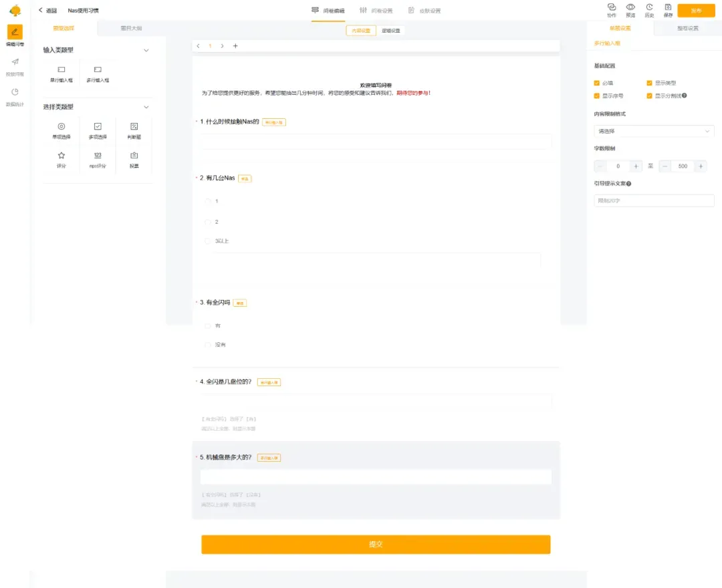This screenshot has height=588, width=722.
Task: Click the 保存 save icon
Action: 668,7
